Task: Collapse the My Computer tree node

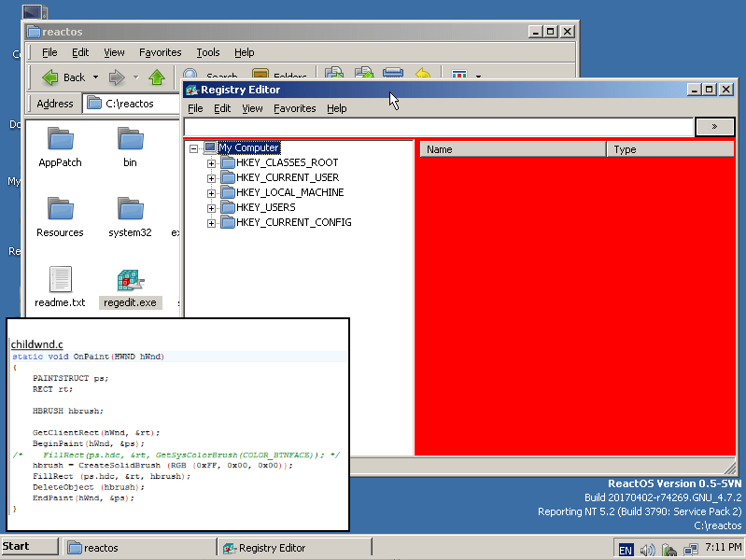Action: pos(193,148)
